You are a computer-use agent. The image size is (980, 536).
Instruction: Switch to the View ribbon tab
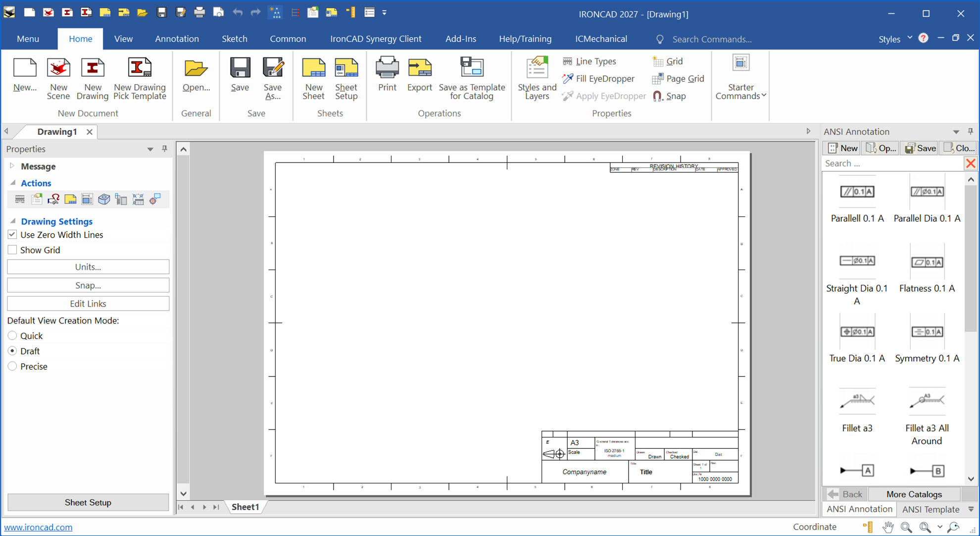pyautogui.click(x=123, y=39)
